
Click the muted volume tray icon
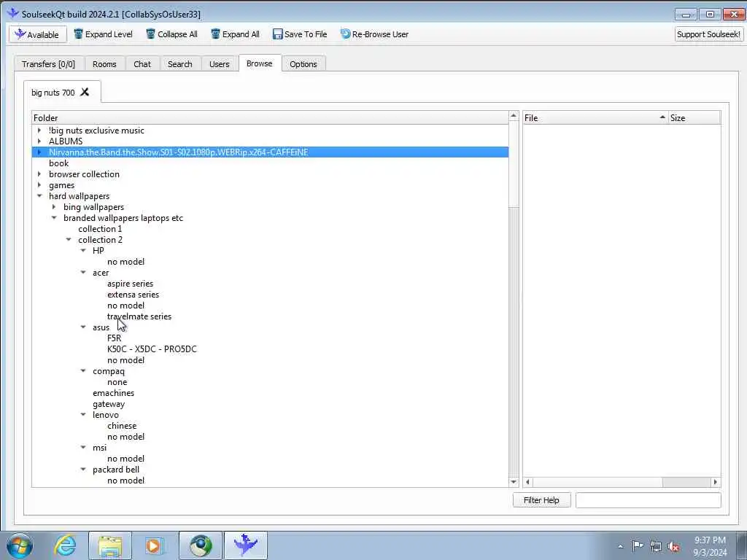(x=673, y=547)
